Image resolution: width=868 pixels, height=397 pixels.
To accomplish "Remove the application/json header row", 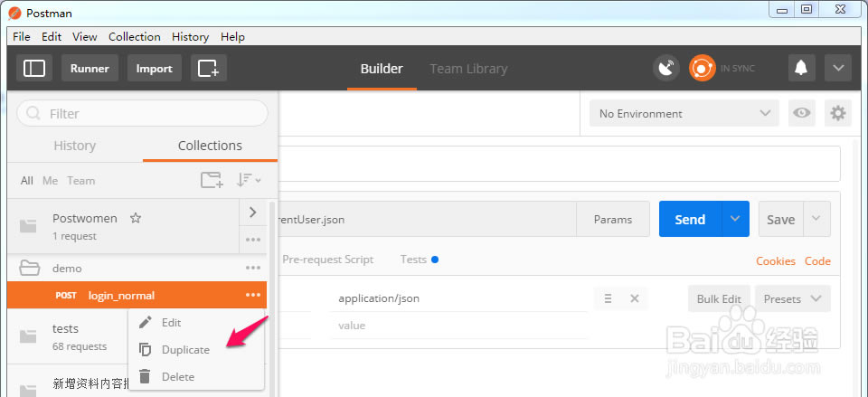I will coord(635,298).
